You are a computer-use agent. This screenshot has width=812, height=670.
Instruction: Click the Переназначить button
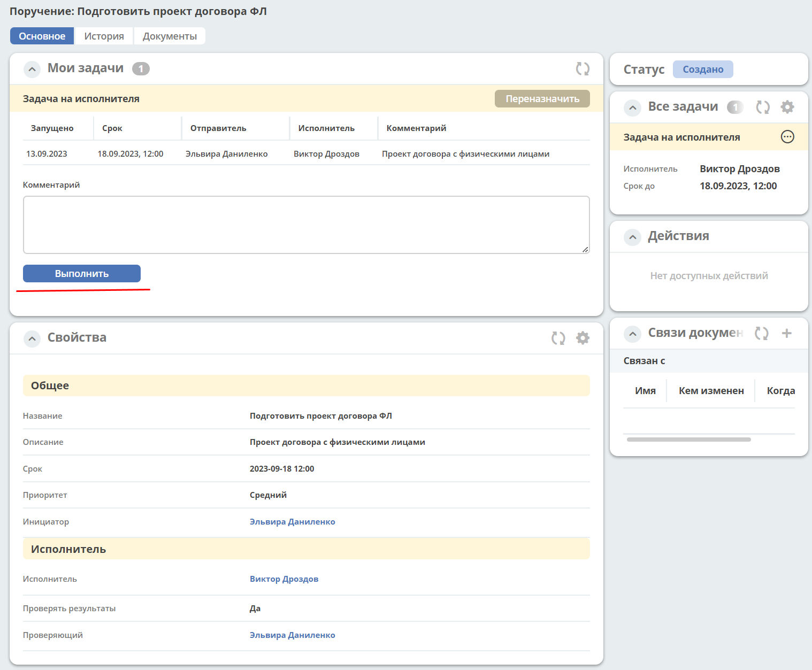point(542,98)
